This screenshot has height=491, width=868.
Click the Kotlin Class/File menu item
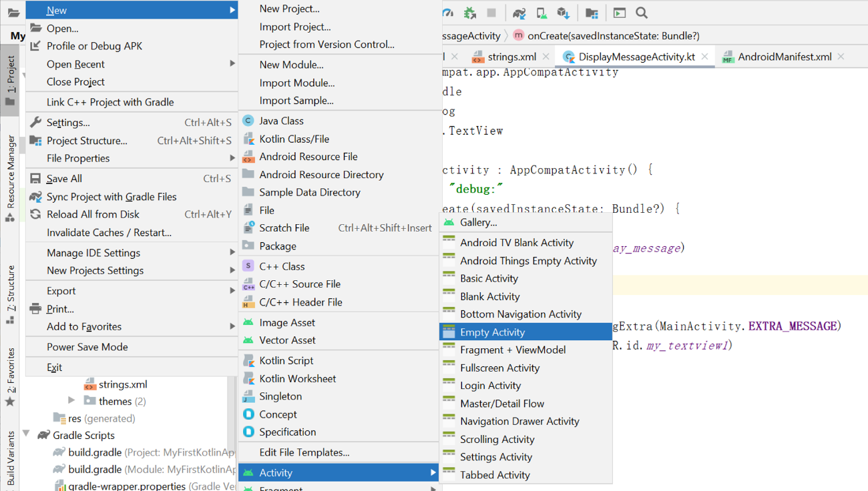339,139
